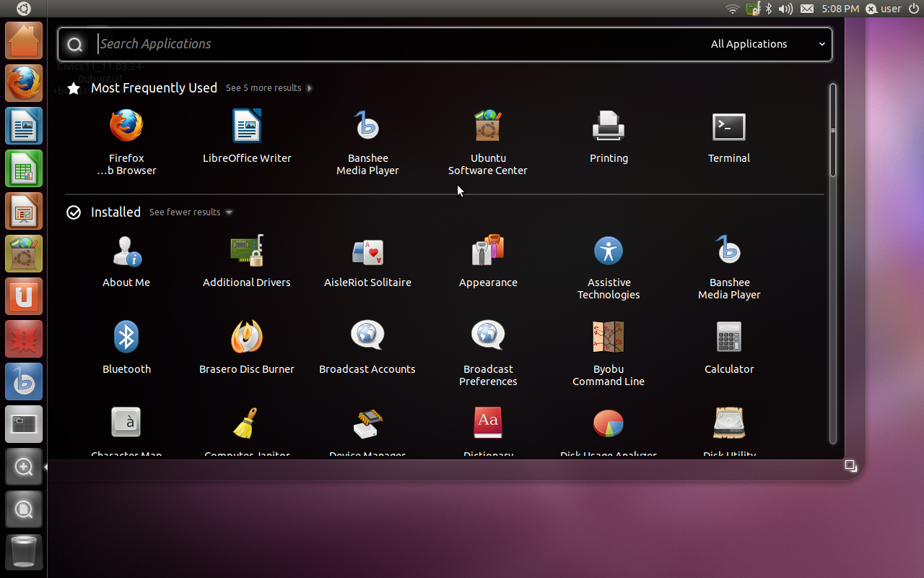
Task: Launch Firefox from the left launcher
Action: coord(23,82)
